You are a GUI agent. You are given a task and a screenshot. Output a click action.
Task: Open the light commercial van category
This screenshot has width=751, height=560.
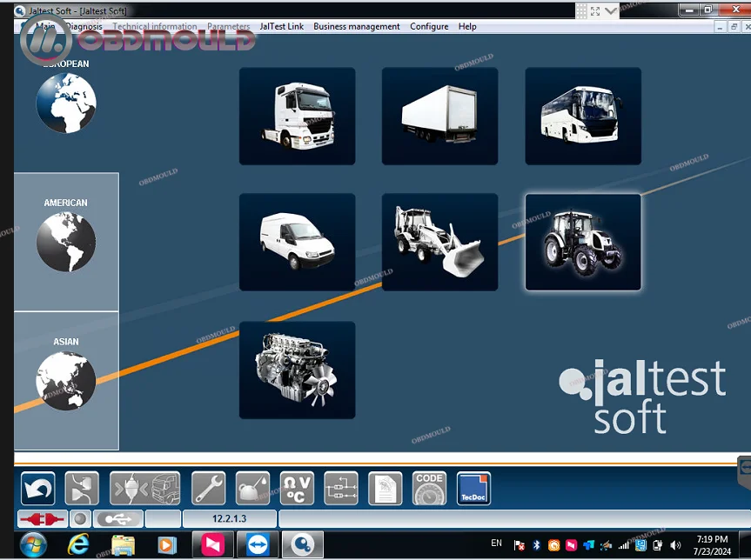[297, 242]
